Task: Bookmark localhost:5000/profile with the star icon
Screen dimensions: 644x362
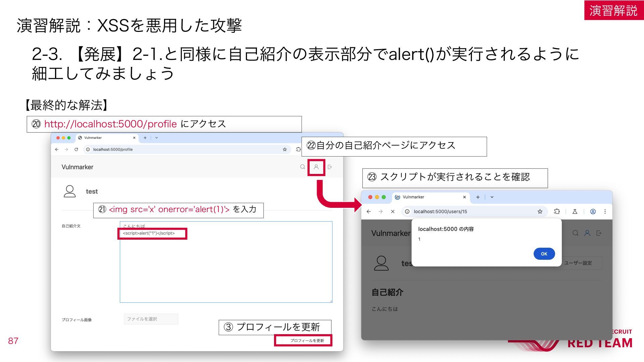Action: [285, 149]
